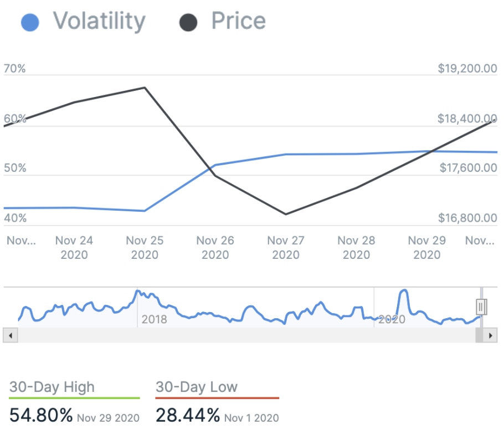The image size is (504, 439).
Task: Toggle the Price series legend label
Action: (238, 22)
